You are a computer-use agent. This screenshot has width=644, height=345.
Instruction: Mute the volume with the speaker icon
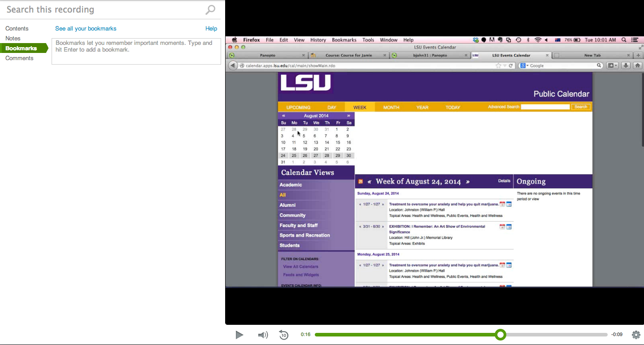click(x=263, y=335)
